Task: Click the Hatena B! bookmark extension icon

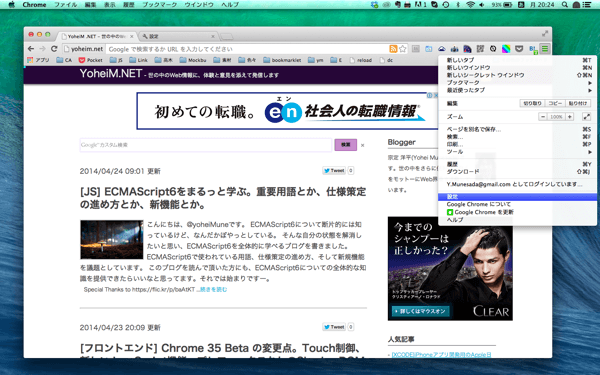Action: (x=533, y=49)
